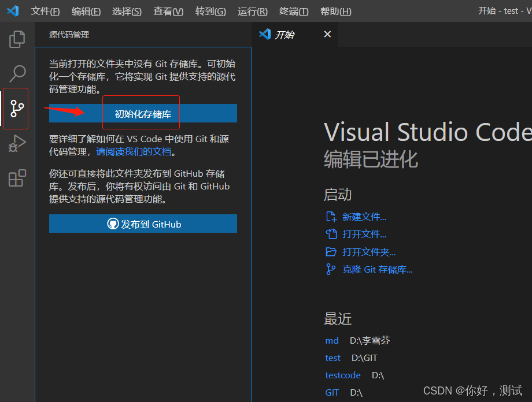The height and width of the screenshot is (402, 532).
Task: Open recent folder test
Action: click(332, 358)
